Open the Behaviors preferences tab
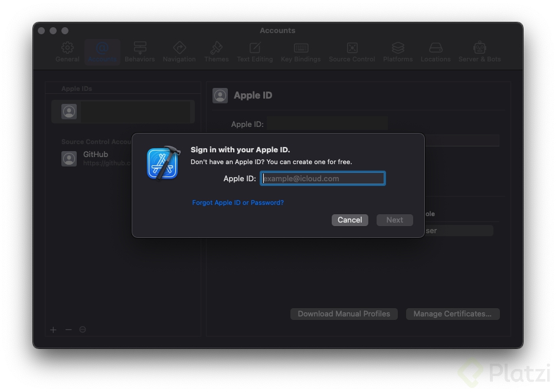Screen dimensions: 556x392 140,52
